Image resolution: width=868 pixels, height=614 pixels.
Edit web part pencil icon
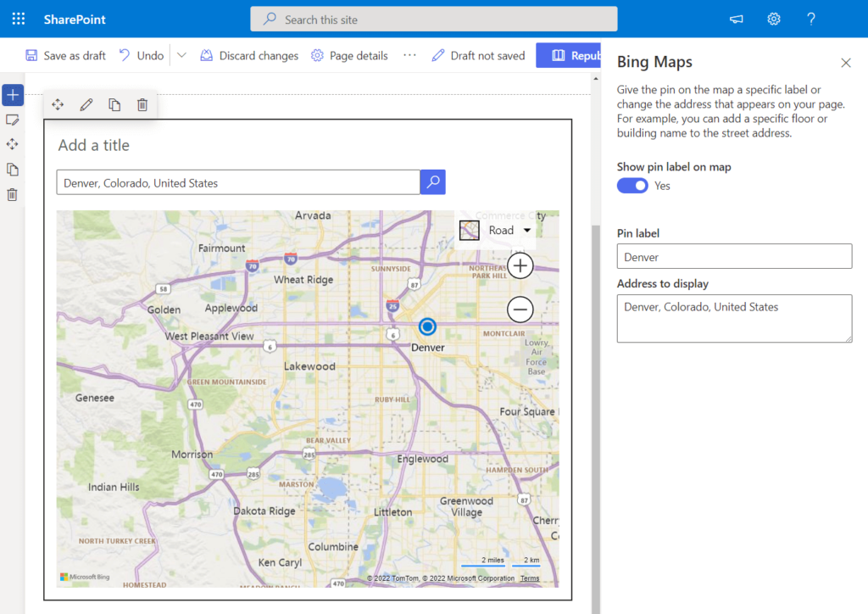(86, 104)
